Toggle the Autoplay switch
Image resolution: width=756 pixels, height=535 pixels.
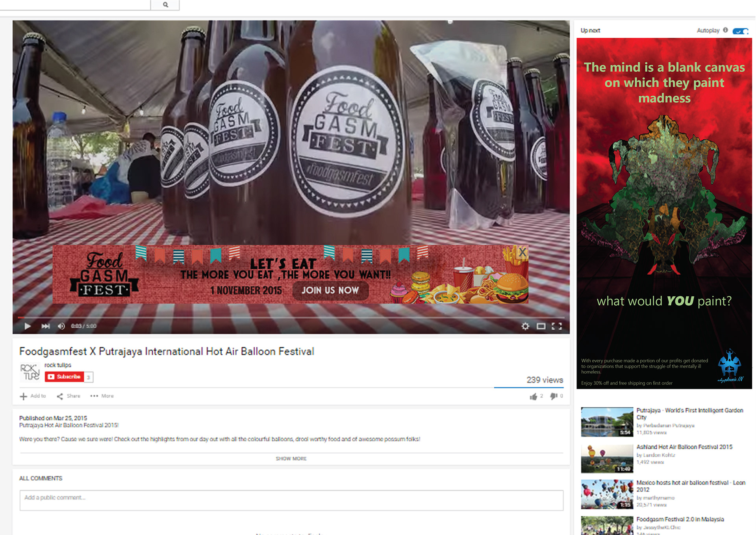coord(740,31)
